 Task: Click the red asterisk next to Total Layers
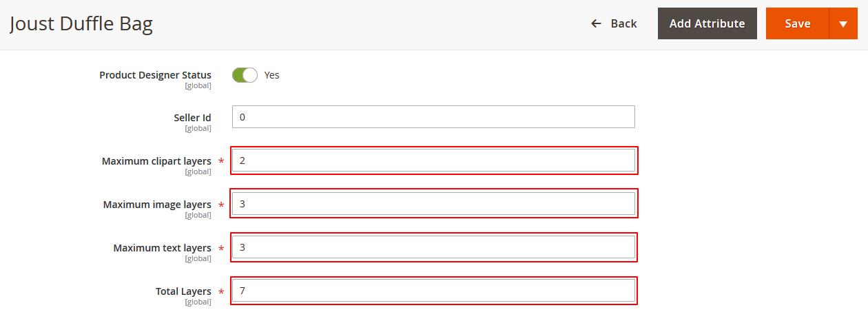[221, 292]
